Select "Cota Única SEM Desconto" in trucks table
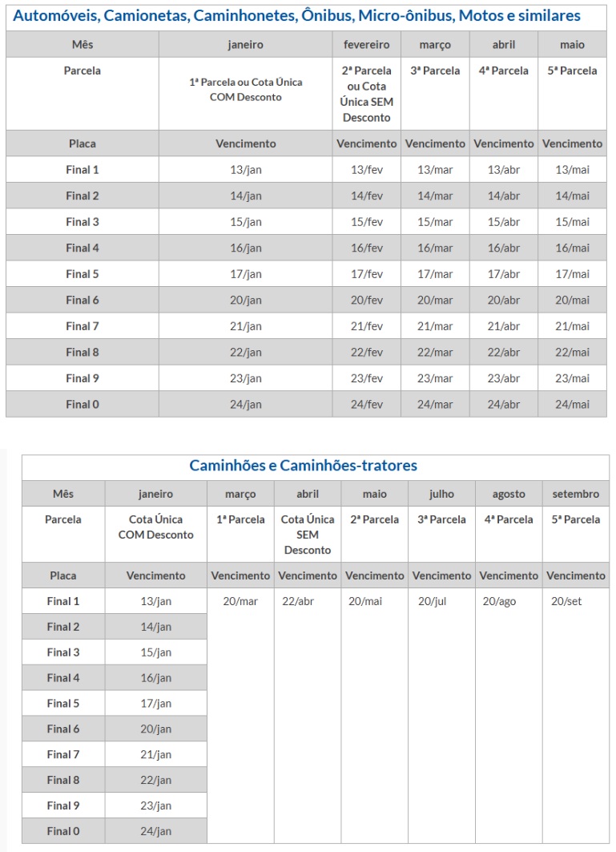The width and height of the screenshot is (616, 852). click(x=308, y=535)
